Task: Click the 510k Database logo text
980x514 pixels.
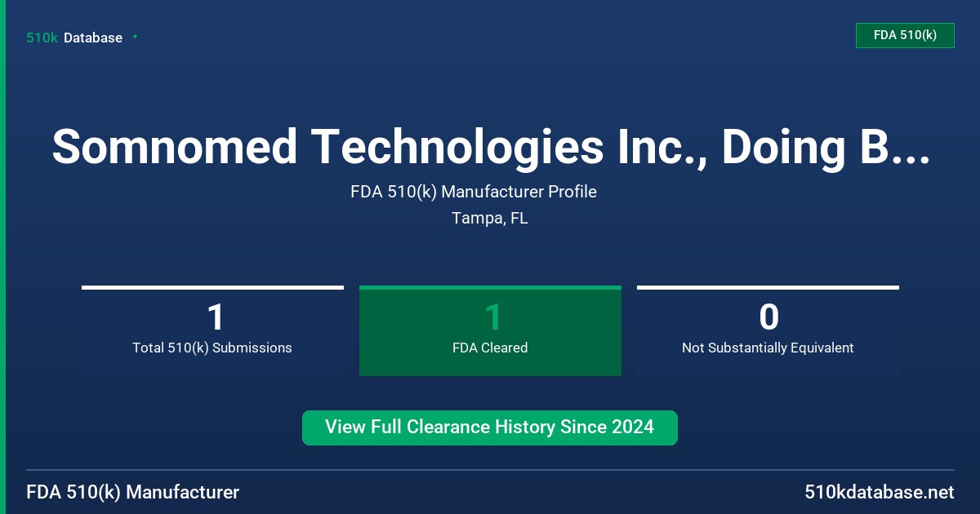Action: [74, 38]
